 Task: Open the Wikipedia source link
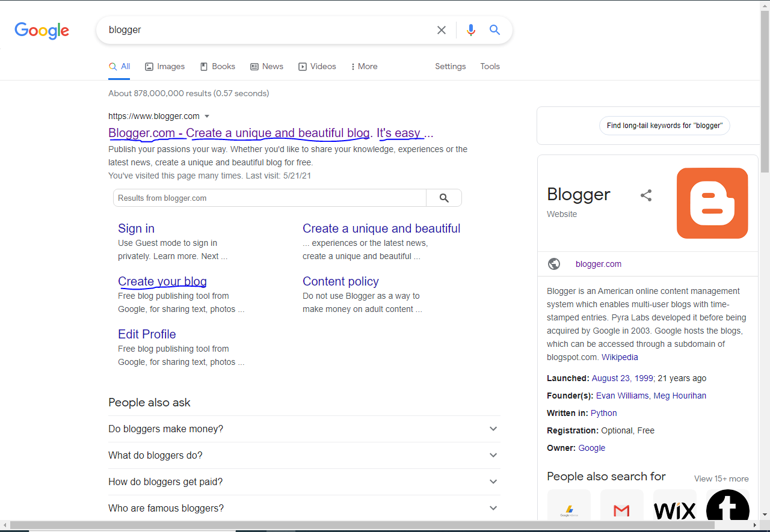click(620, 357)
